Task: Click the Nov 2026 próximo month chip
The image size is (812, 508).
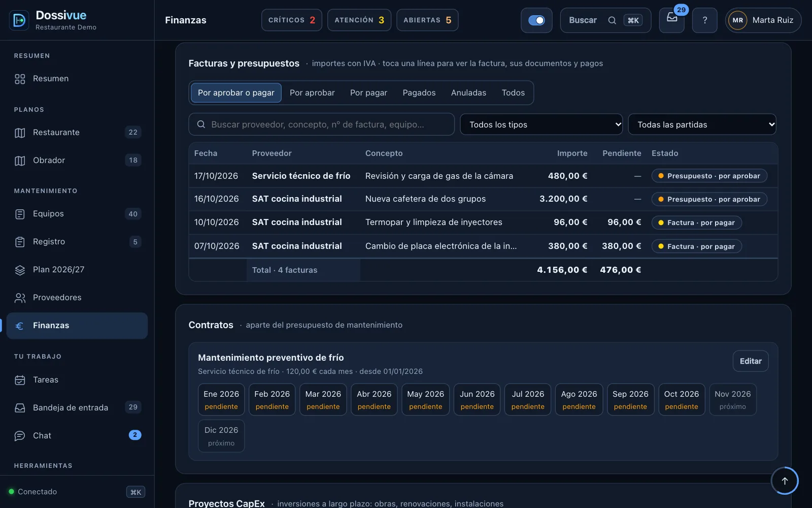Action: coord(733,400)
